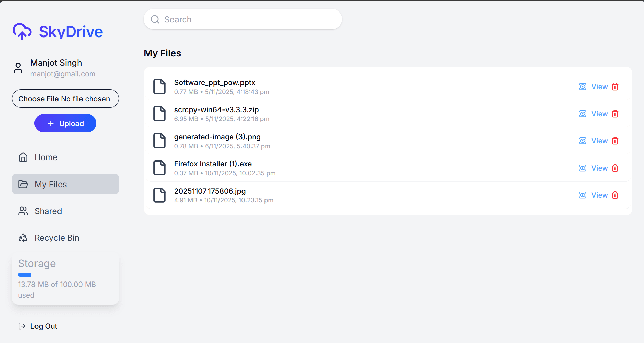Click the Upload button

click(x=65, y=123)
